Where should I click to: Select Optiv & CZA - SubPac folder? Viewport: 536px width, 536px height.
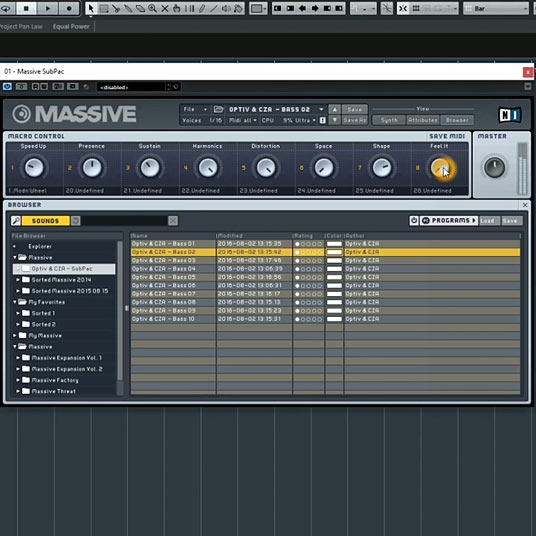tap(64, 269)
